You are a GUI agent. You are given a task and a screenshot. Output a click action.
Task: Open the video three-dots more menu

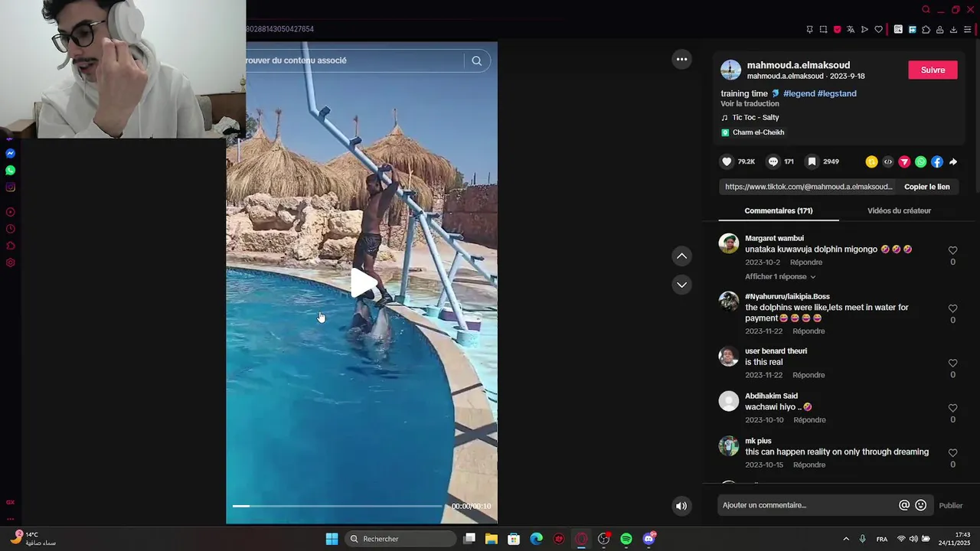tap(681, 59)
